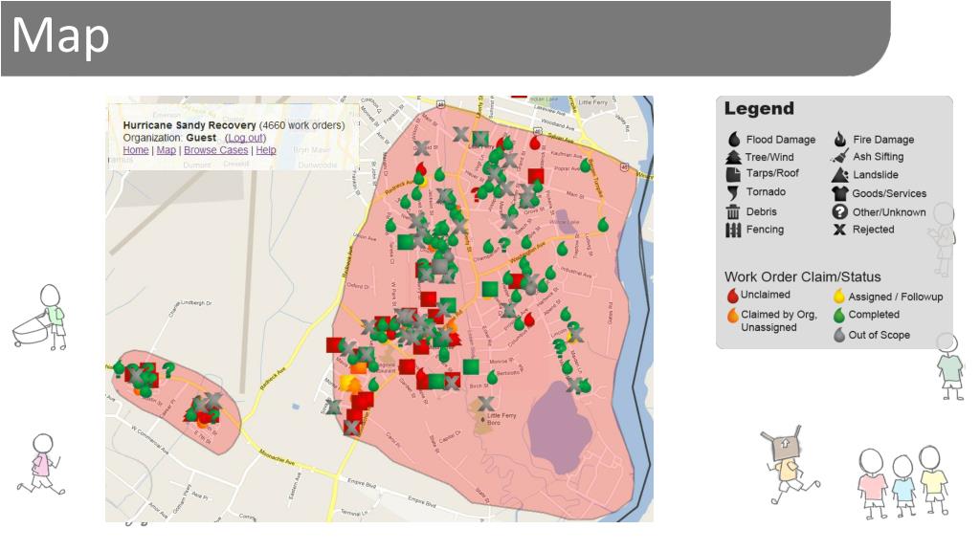Click the Guest organization name

coord(201,138)
